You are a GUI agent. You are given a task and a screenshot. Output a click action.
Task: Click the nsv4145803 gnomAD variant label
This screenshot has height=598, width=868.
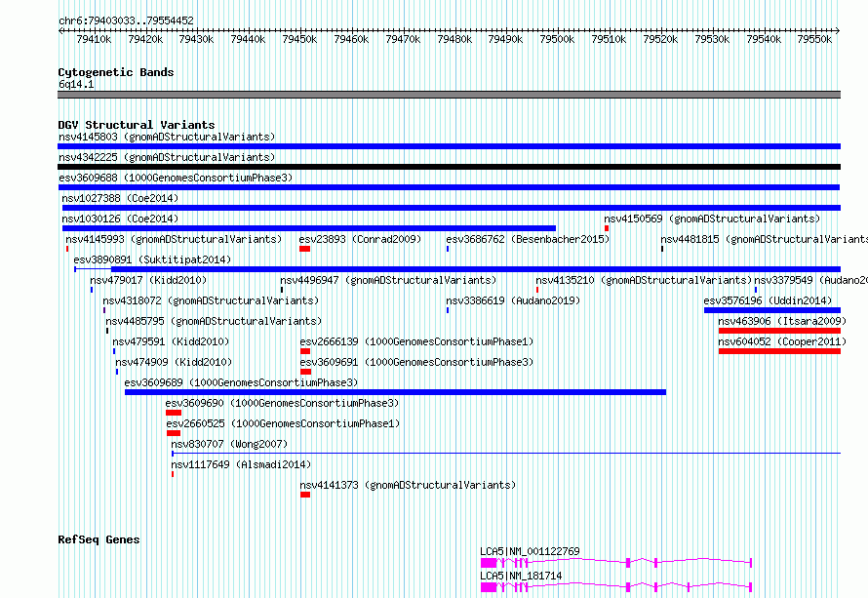167,137
